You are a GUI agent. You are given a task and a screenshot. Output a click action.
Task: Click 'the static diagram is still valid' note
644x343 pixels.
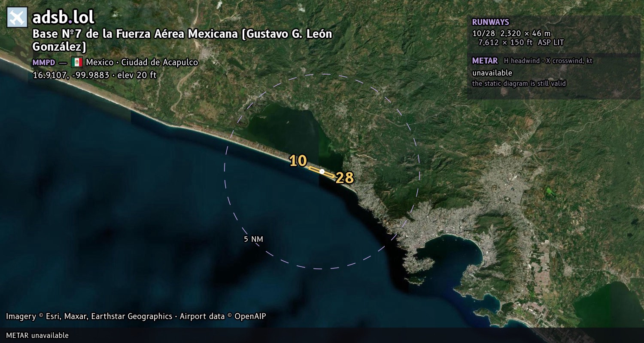click(519, 84)
